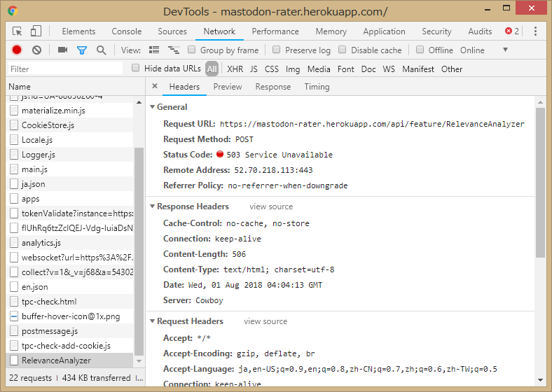This screenshot has width=552, height=392.
Task: Switch to the Console tab
Action: click(126, 31)
